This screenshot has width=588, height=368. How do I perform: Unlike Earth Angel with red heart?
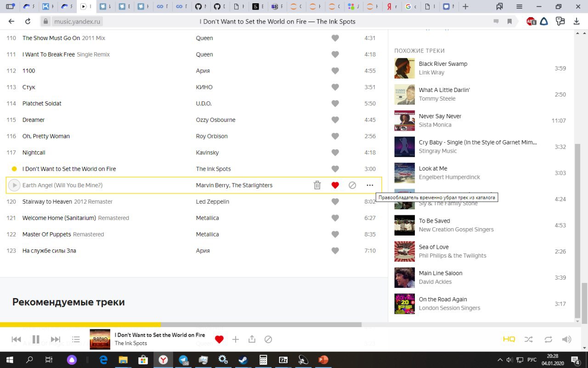(x=335, y=185)
